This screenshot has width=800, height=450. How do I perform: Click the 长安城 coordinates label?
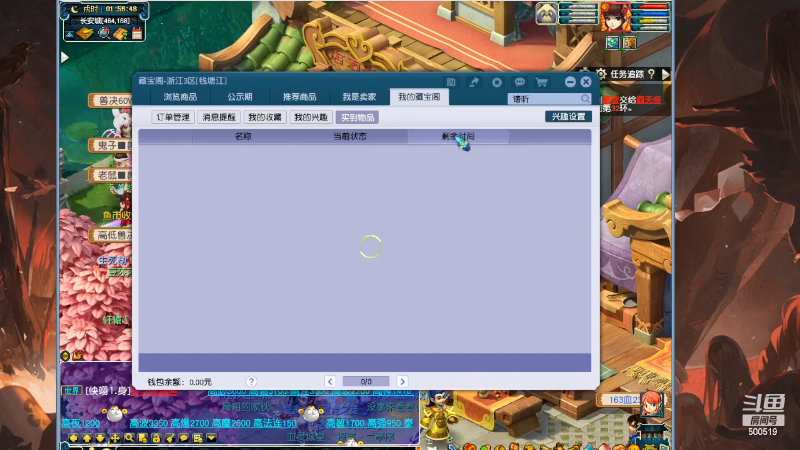[x=105, y=21]
